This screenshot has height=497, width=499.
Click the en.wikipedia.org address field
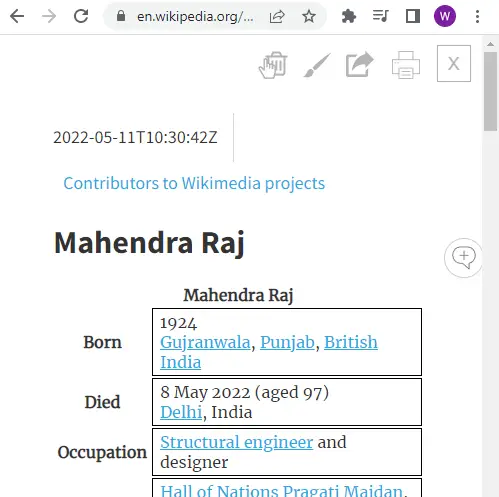[x=195, y=16]
